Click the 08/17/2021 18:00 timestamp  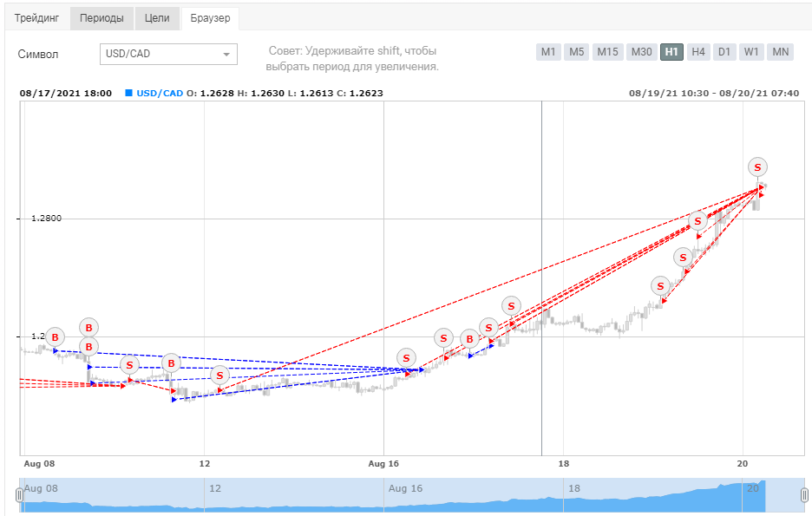(x=66, y=93)
